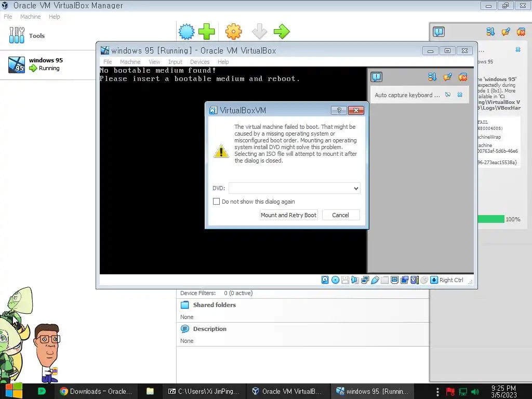Open File menu in VM window

[x=108, y=62]
